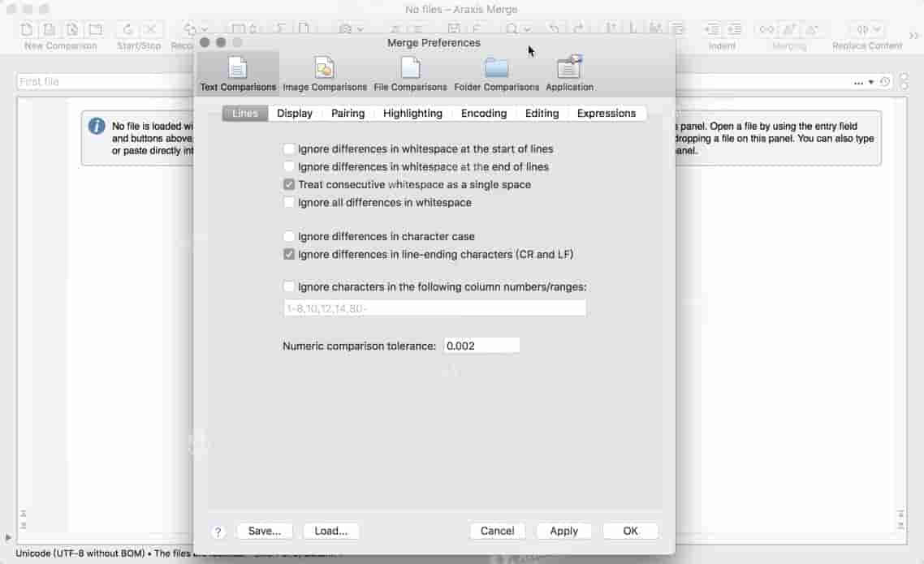Enable Ignore all differences in whitespace
Image resolution: width=924 pixels, height=564 pixels.
(289, 203)
